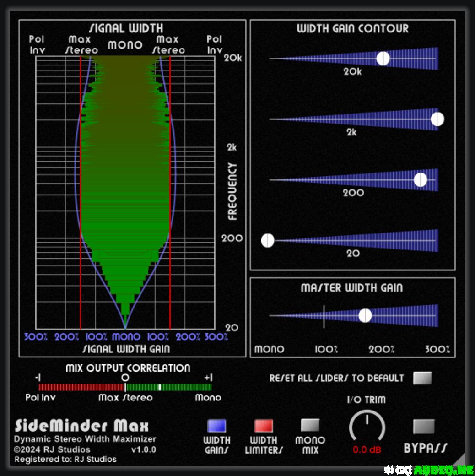Viewport: 475px width, 476px height.
Task: Click the white correlation indicator marker
Action: pyautogui.click(x=159, y=387)
